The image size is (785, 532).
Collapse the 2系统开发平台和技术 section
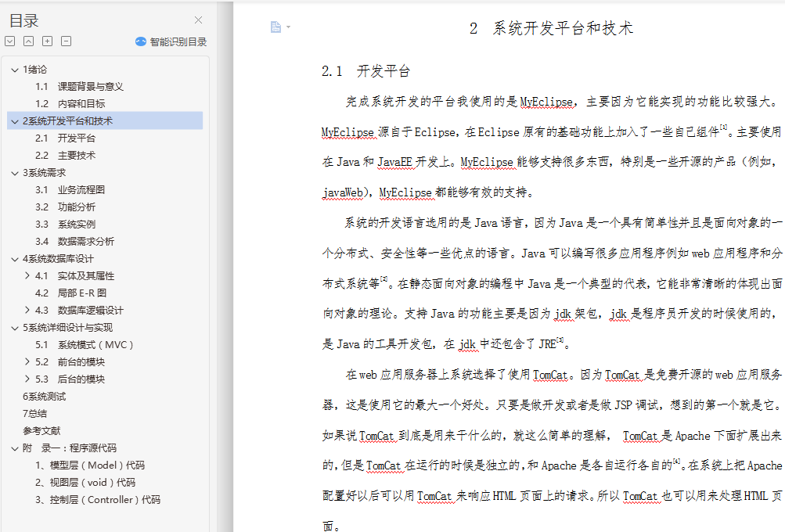coord(15,121)
